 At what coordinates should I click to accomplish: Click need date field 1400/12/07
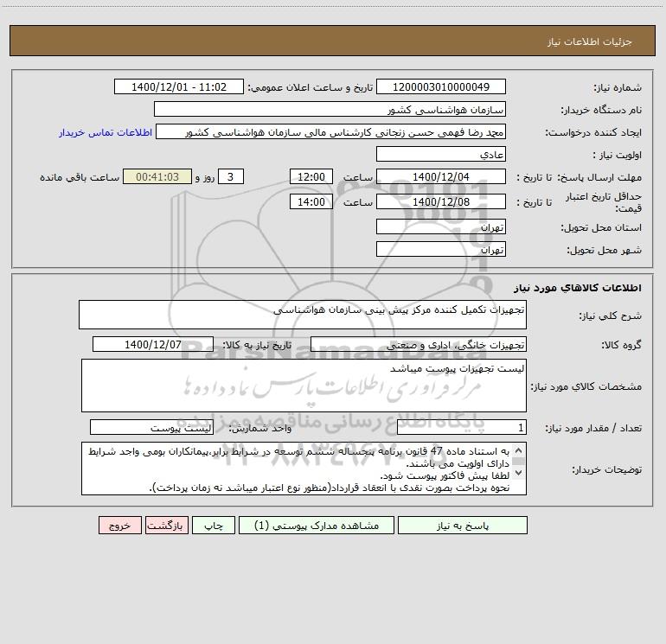(x=153, y=344)
